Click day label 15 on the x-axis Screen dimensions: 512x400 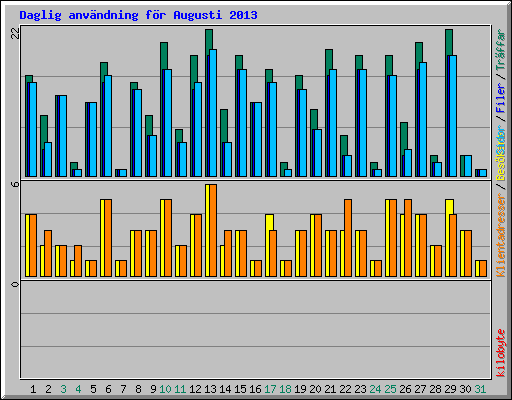(240, 389)
